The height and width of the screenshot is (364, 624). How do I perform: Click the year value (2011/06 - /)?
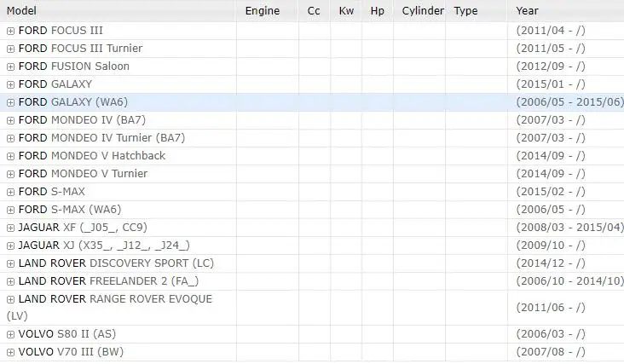click(551, 307)
